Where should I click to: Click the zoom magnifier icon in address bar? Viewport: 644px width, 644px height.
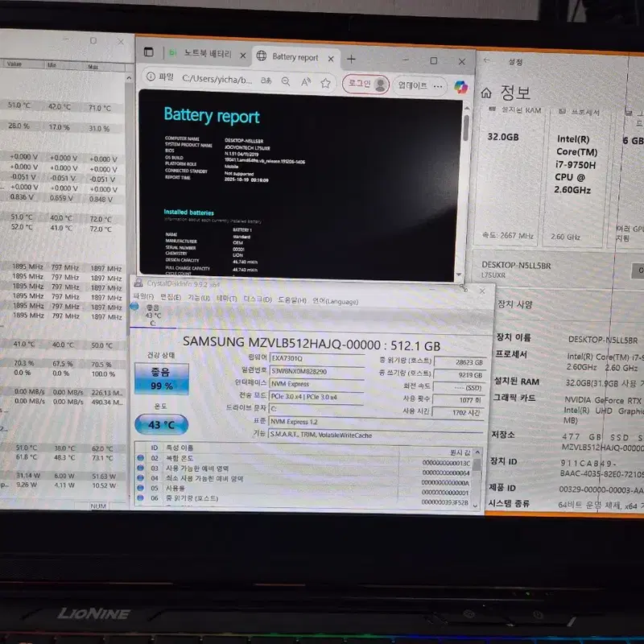pyautogui.click(x=286, y=81)
